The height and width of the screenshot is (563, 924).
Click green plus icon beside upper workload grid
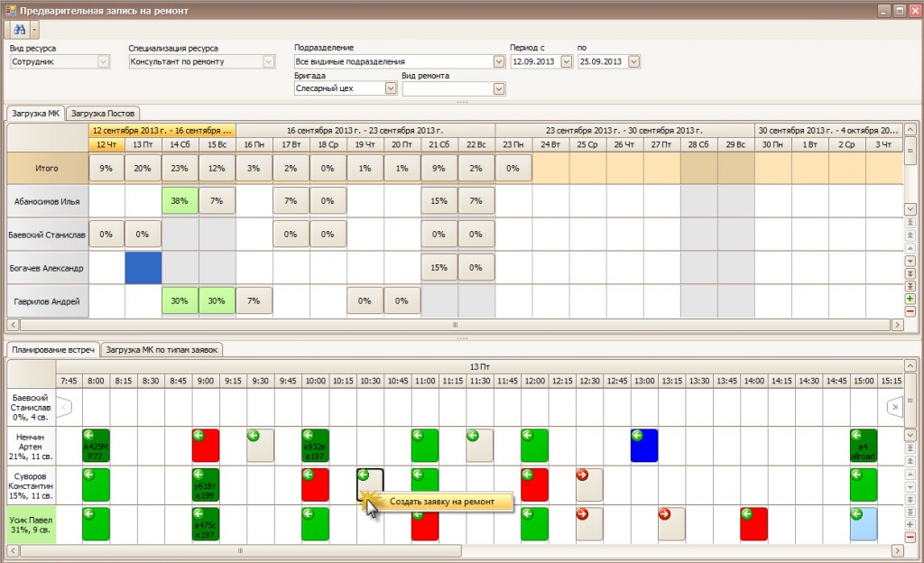(910, 299)
